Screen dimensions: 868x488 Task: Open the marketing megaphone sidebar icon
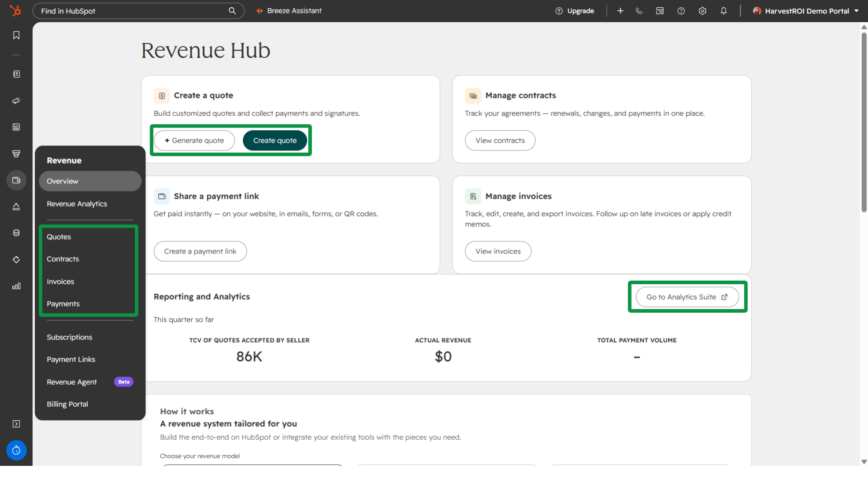click(x=16, y=101)
